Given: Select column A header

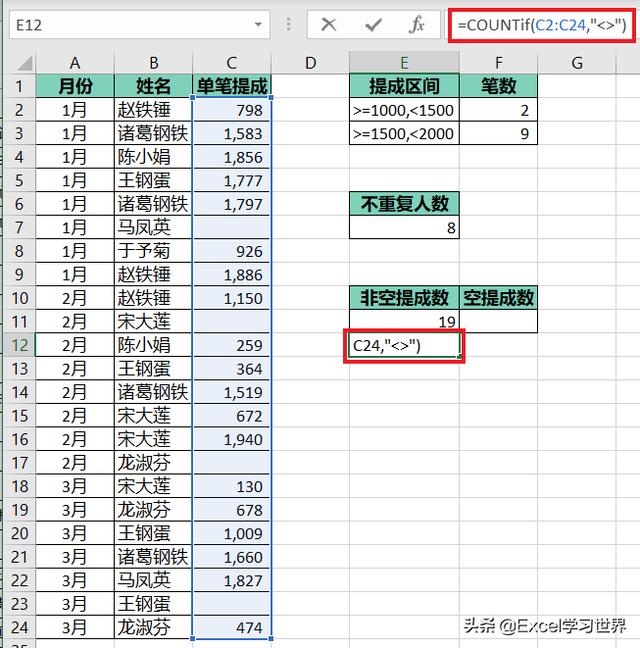Looking at the screenshot, I should tap(75, 63).
